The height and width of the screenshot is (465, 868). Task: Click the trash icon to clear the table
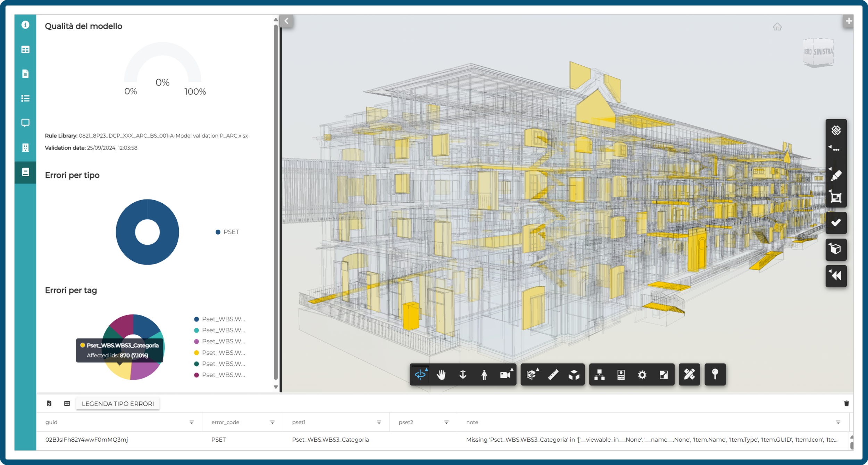click(x=846, y=403)
